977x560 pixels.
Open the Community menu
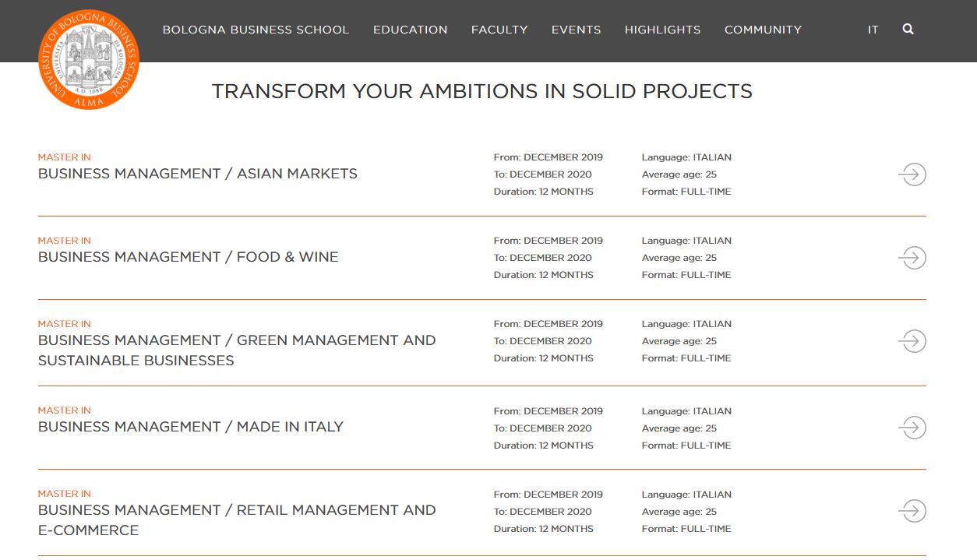click(763, 30)
